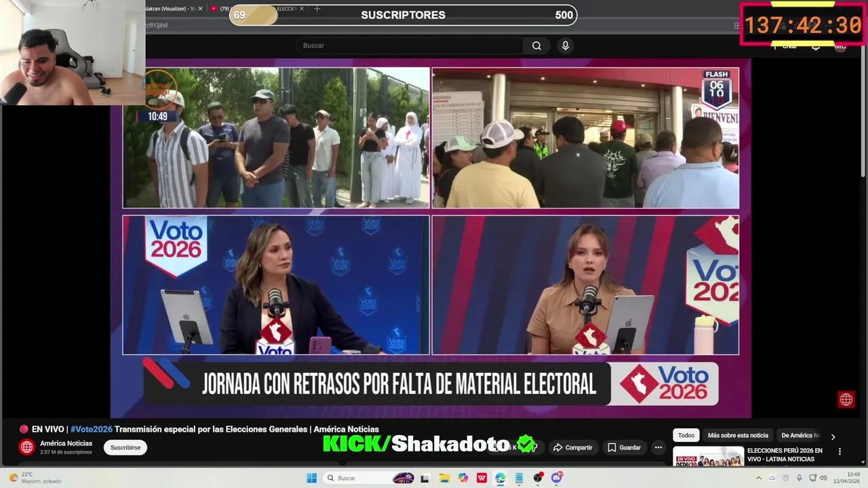Viewport: 868px width, 488px height.
Task: Open the América Noticias channel name link
Action: pos(66,443)
